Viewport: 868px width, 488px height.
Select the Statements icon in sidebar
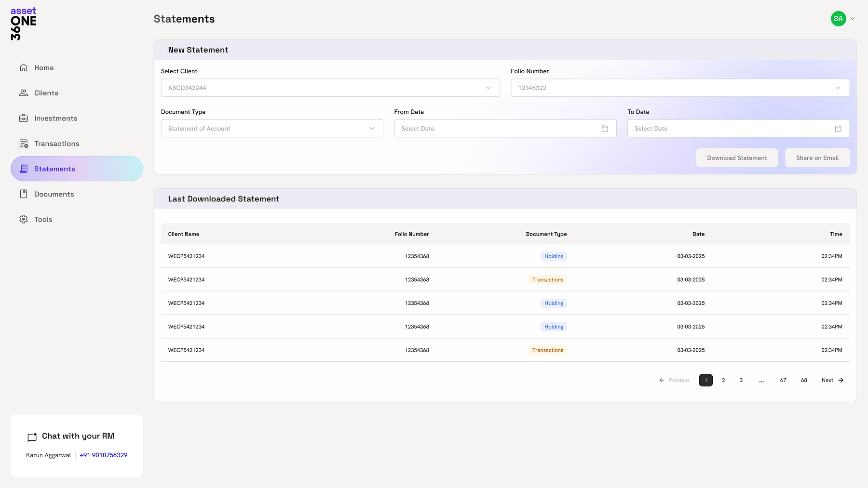(23, 169)
